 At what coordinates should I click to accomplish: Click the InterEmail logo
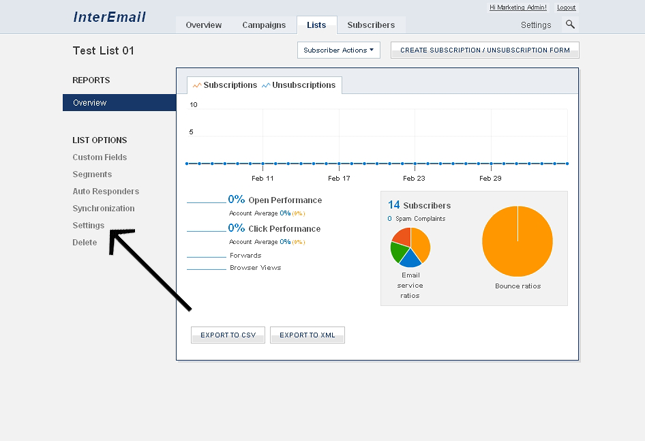point(107,17)
